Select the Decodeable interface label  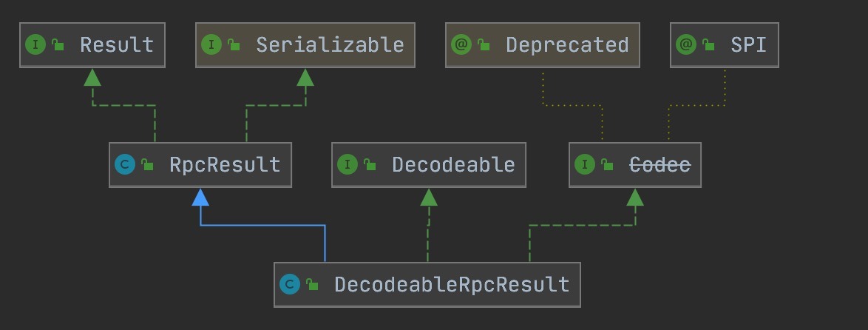453,164
